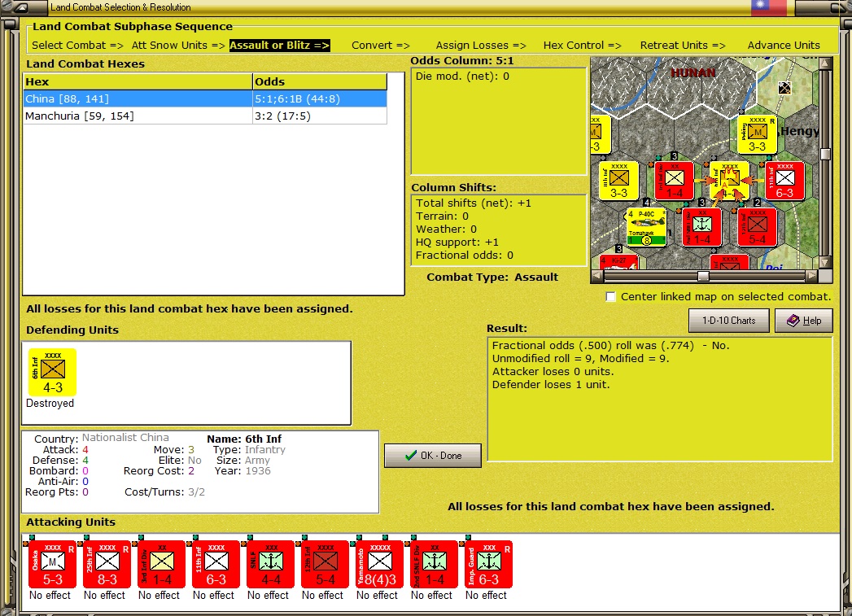Toggle Center linked map on selected combat
This screenshot has height=616, width=852.
(x=611, y=296)
